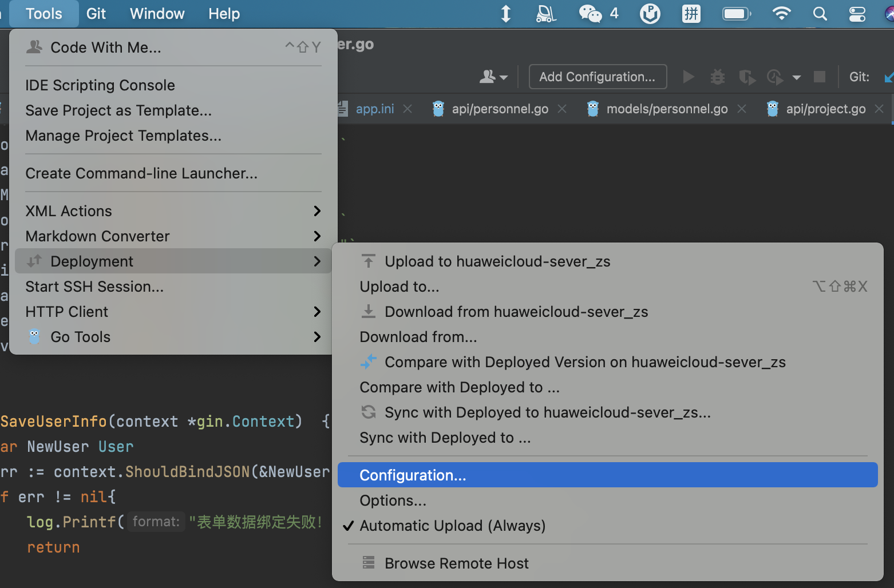Click battery status icon
Screen dimensions: 894x588
tap(737, 14)
